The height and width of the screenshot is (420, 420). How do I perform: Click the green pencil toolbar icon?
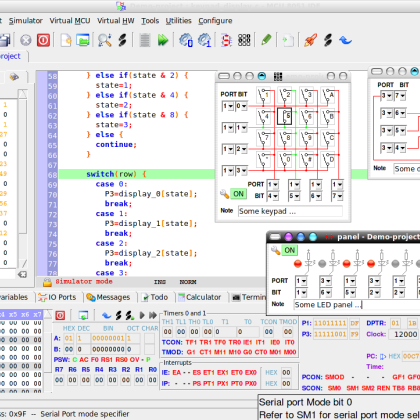coord(266,40)
